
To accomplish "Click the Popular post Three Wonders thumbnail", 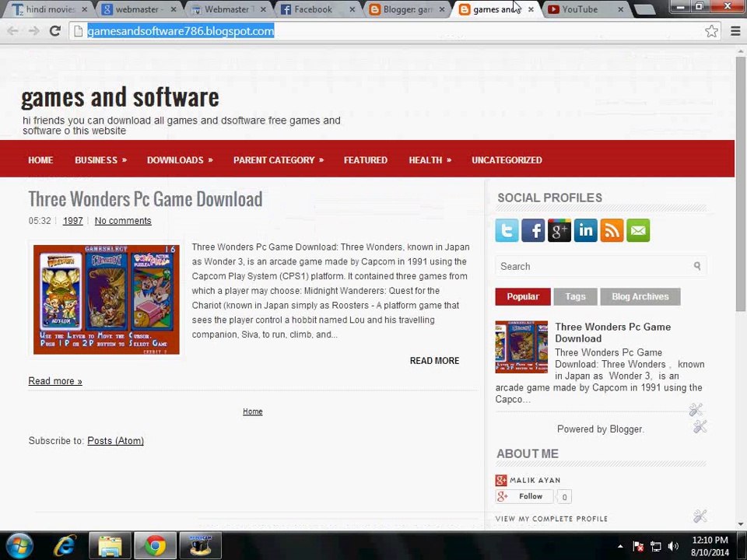I will pos(521,347).
